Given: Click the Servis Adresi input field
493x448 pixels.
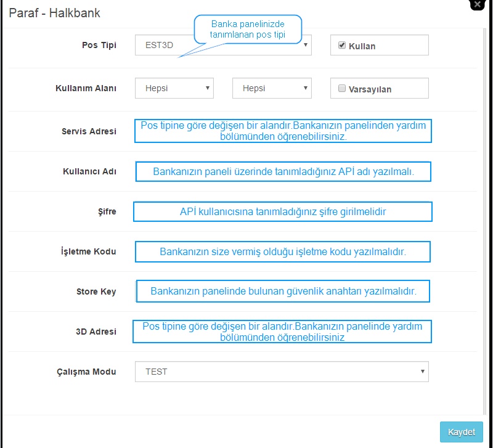Looking at the screenshot, I should (283, 131).
